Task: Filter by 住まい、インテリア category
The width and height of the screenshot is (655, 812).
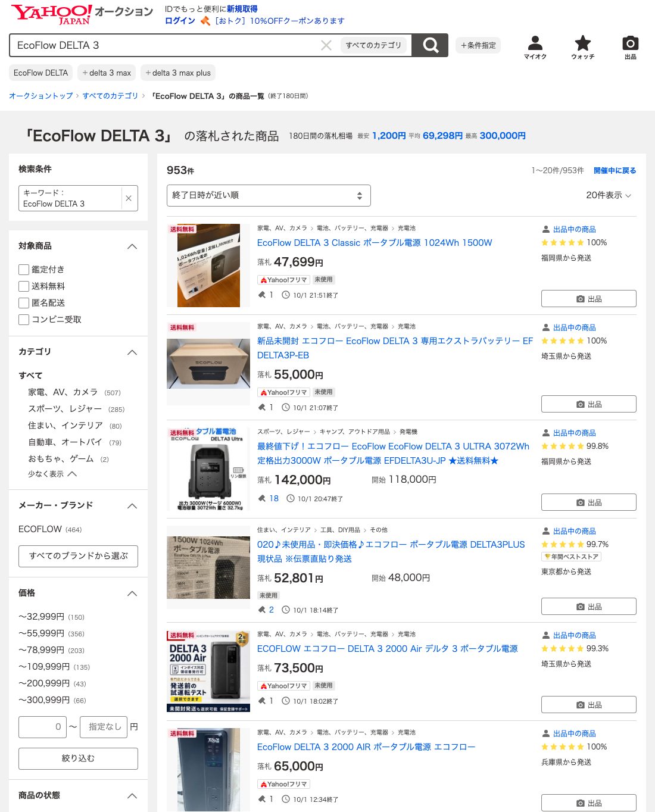Action: tap(65, 426)
